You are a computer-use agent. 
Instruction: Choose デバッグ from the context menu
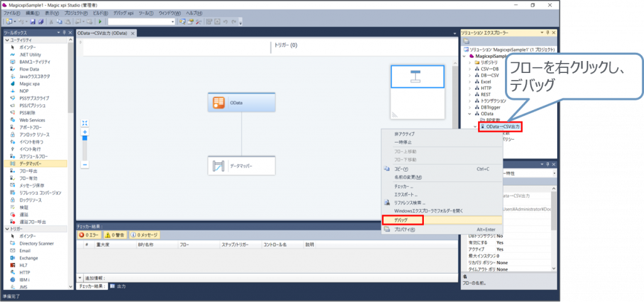pos(401,221)
